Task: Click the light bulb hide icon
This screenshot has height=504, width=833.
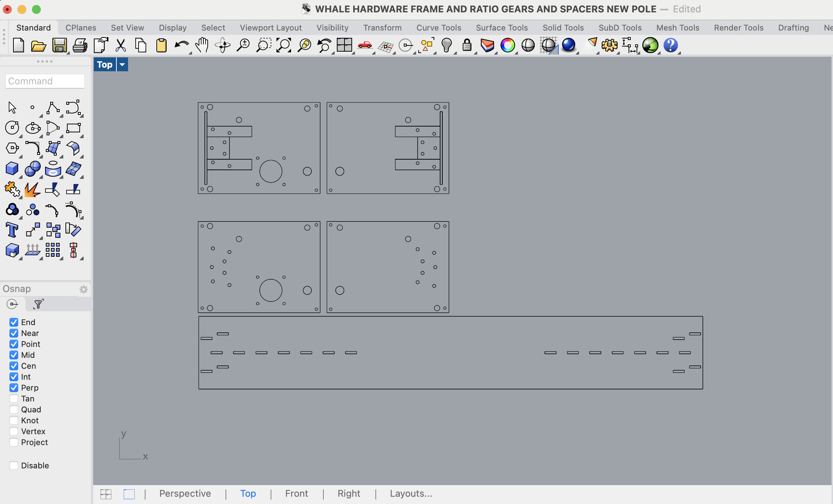Action: coord(447,45)
